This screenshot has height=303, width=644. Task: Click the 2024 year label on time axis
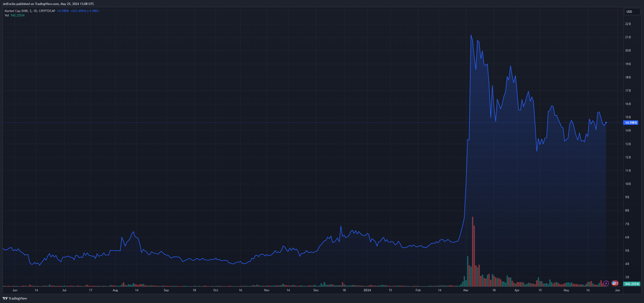point(367,290)
